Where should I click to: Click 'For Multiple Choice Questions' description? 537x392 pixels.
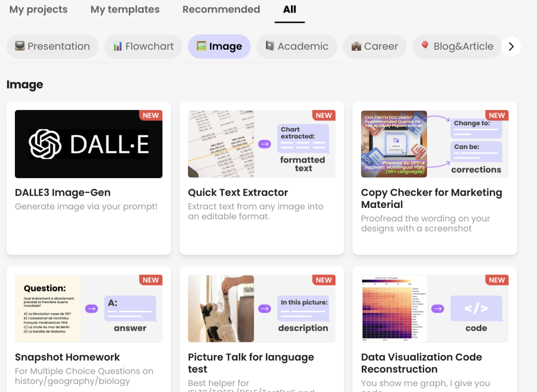click(x=84, y=376)
